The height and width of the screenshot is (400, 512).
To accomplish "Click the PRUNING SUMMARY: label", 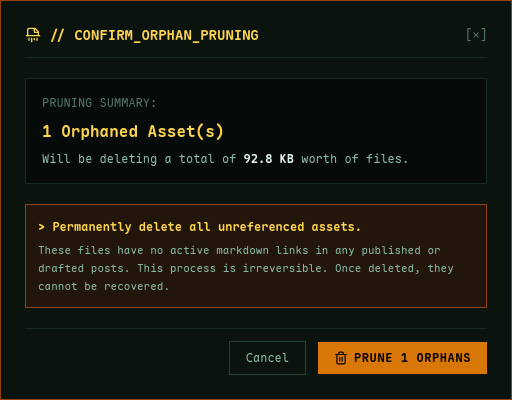I will (x=99, y=103).
